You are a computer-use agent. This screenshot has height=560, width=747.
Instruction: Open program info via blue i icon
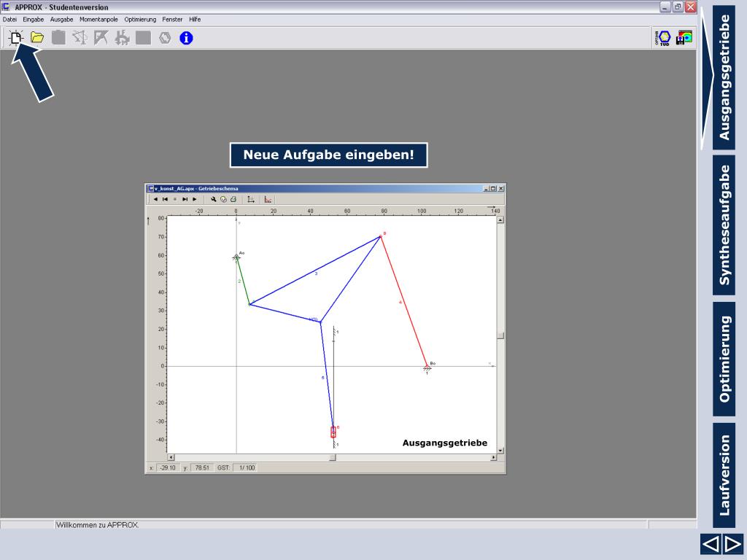pyautogui.click(x=186, y=38)
